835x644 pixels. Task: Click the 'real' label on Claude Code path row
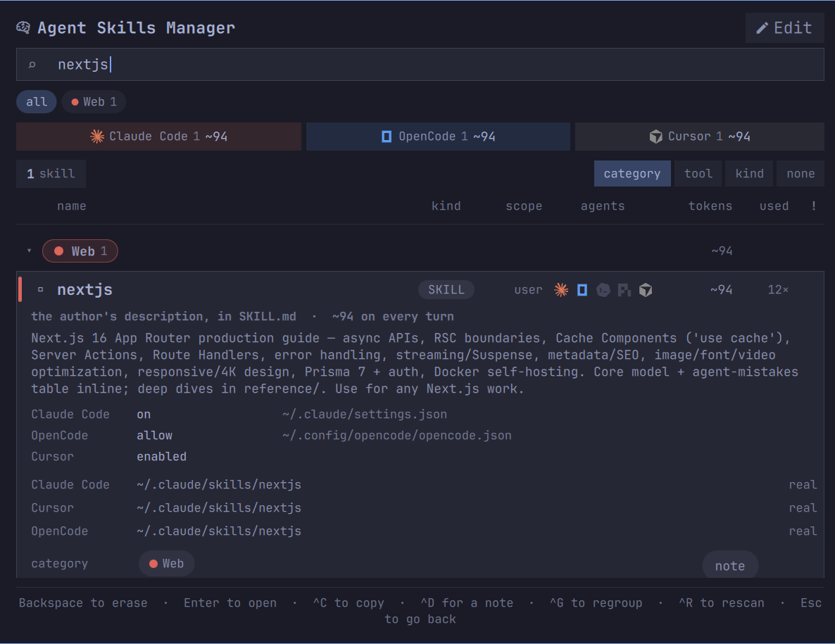point(803,485)
